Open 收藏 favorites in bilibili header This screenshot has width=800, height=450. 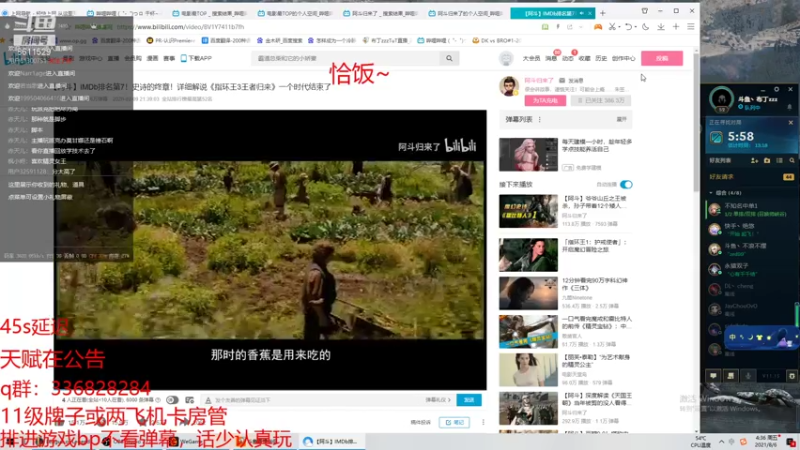[x=584, y=59]
